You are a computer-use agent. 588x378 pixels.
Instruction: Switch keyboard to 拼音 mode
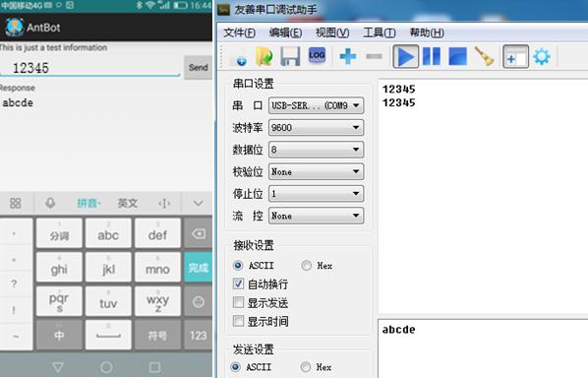click(88, 204)
